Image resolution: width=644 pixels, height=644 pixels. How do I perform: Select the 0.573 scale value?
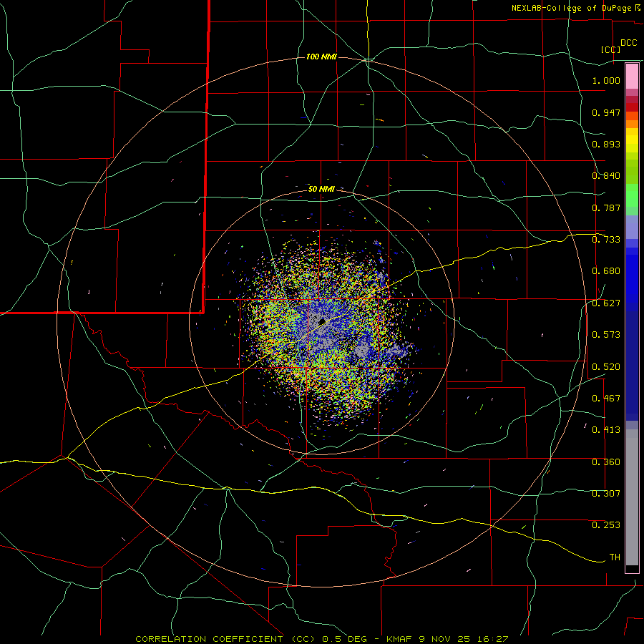(x=606, y=335)
